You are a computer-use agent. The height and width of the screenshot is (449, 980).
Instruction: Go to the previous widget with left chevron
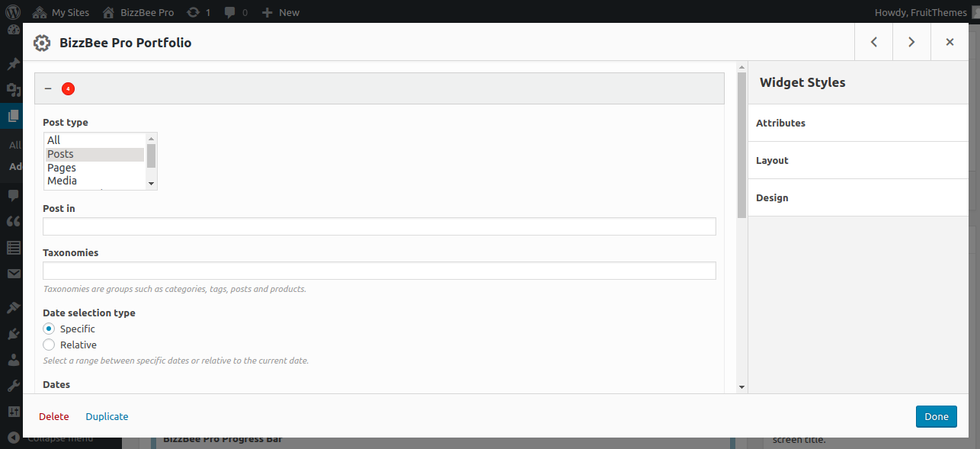point(874,42)
